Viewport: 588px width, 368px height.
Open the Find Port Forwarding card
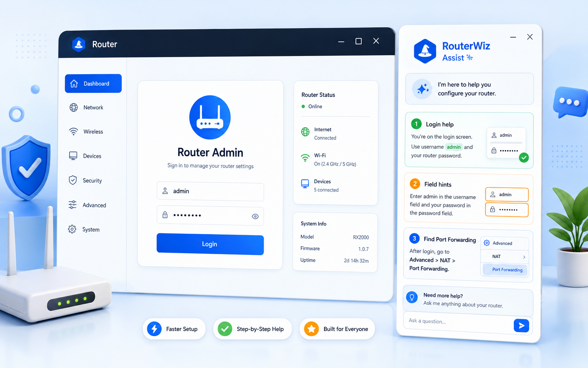[468, 254]
